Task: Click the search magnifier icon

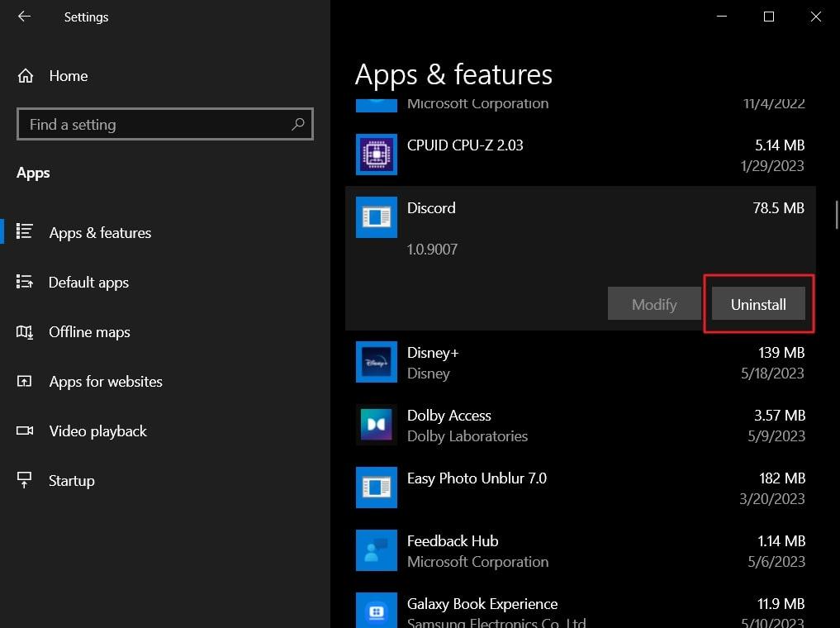Action: tap(298, 125)
